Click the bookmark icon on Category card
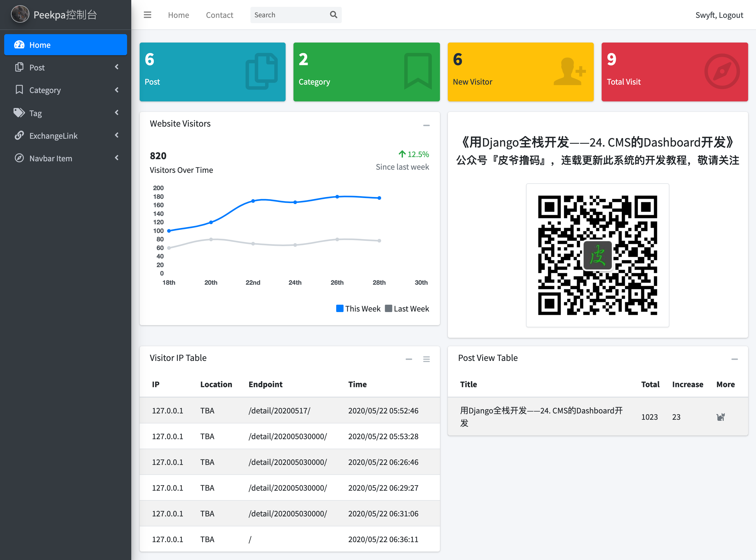Viewport: 756px width, 560px height. pos(418,71)
